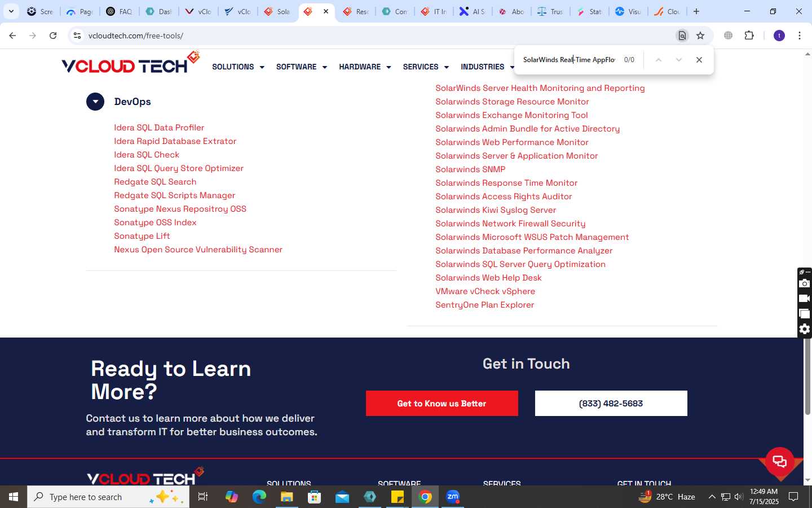Open Idera SQL Query Store Optimizer link
The width and height of the screenshot is (812, 508).
(179, 168)
